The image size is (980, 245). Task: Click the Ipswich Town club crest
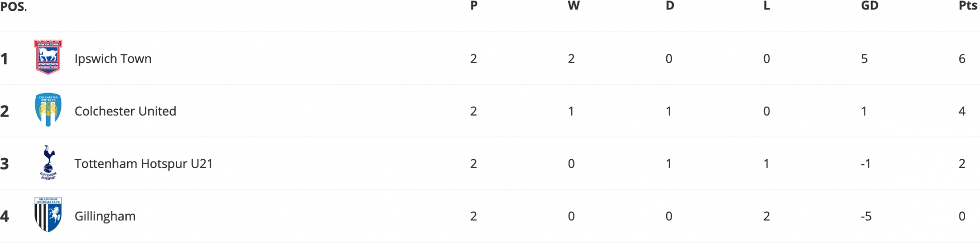tap(48, 57)
